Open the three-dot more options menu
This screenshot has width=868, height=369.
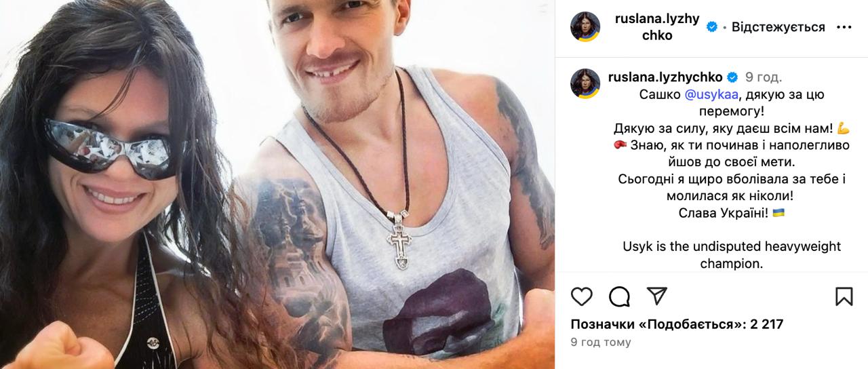pos(844,27)
